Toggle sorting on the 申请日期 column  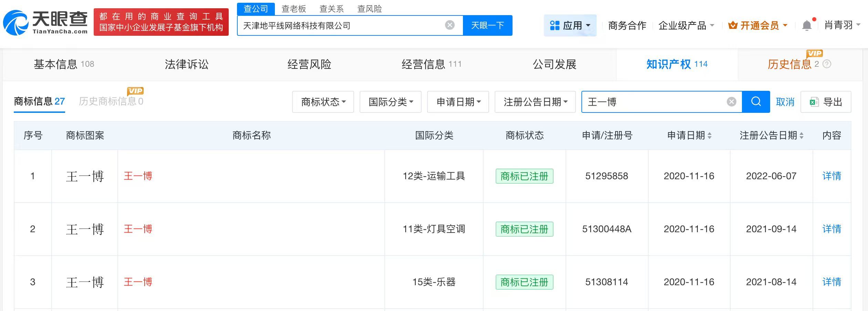(709, 136)
